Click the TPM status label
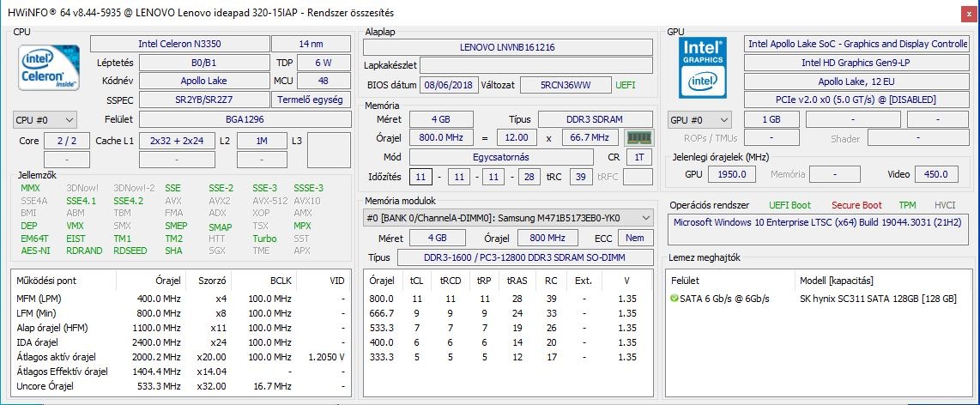Screen dimensions: 980x405 908,205
